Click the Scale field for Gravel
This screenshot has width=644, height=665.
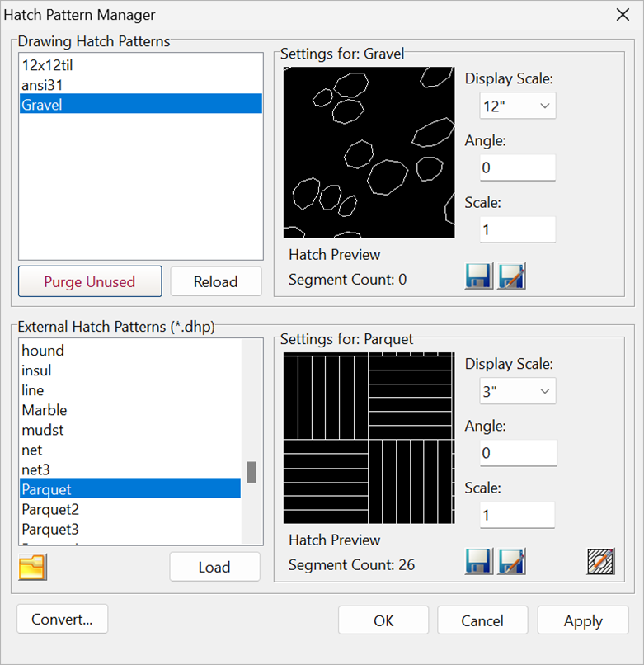coord(518,229)
